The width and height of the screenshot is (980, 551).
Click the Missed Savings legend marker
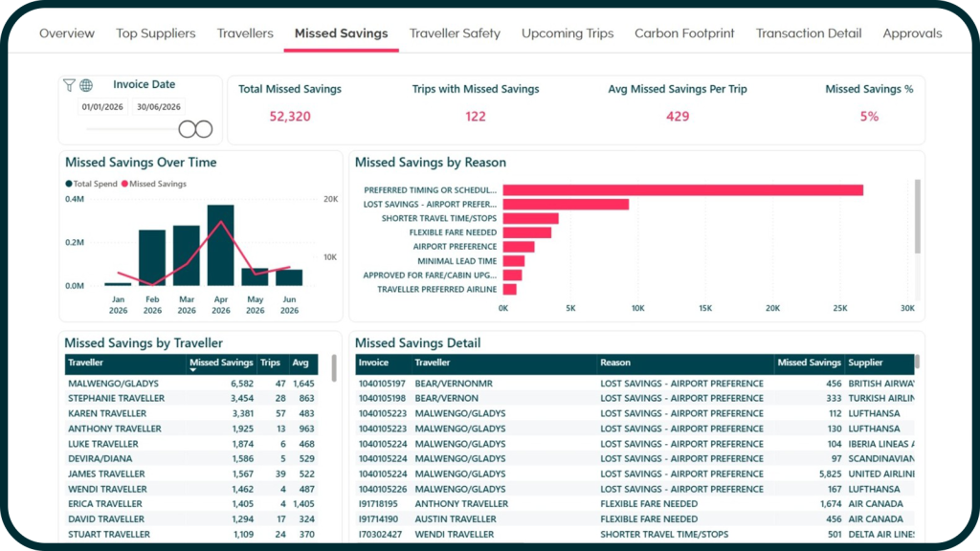[x=125, y=184]
